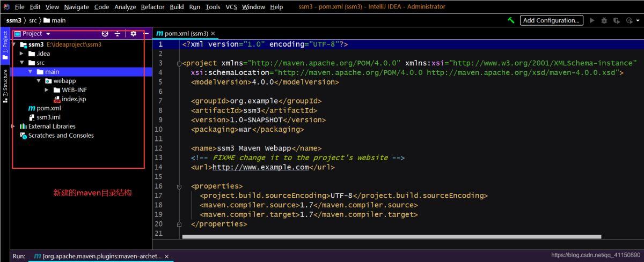Click the Debug bug icon
Image resolution: width=644 pixels, height=262 pixels.
604,20
